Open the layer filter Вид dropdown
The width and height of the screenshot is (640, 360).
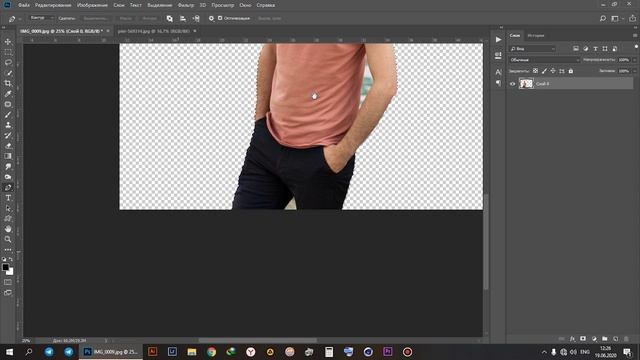(x=532, y=49)
